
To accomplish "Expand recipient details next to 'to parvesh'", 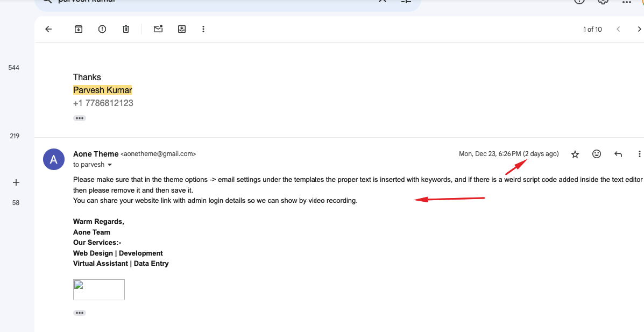I will point(110,165).
